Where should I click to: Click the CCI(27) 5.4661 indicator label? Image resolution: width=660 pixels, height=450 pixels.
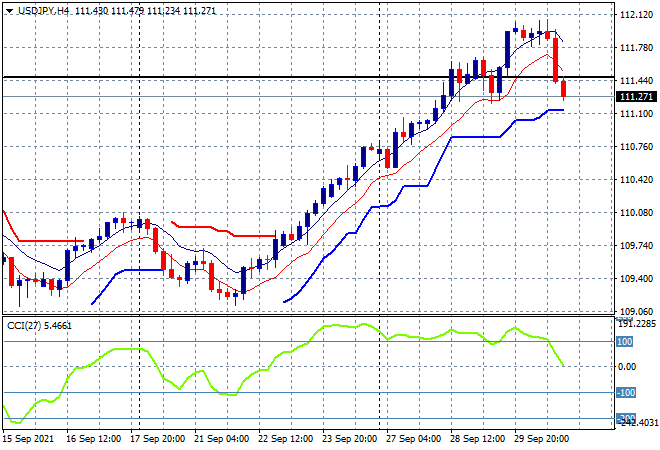point(40,326)
